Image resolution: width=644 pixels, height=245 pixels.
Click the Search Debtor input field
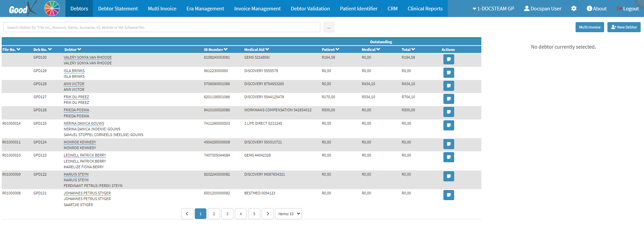pyautogui.click(x=162, y=27)
